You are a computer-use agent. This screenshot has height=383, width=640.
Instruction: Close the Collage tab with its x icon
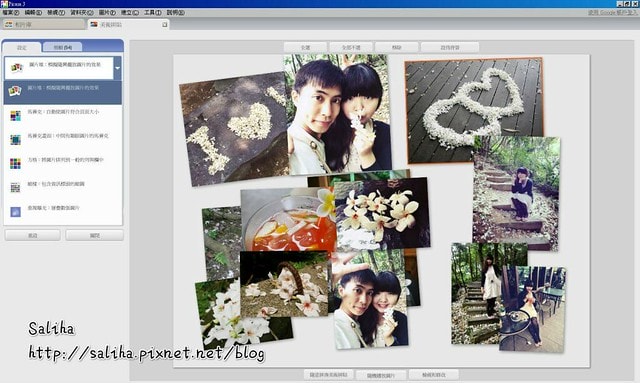164,24
